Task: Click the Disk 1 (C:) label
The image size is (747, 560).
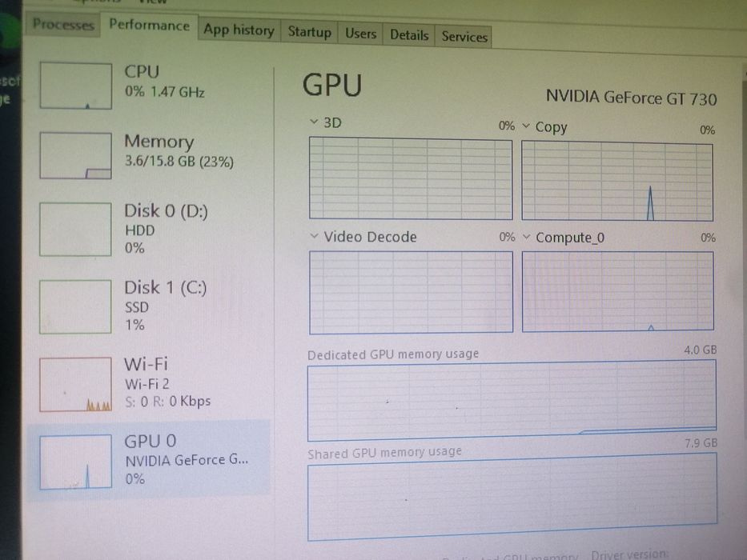Action: click(166, 288)
